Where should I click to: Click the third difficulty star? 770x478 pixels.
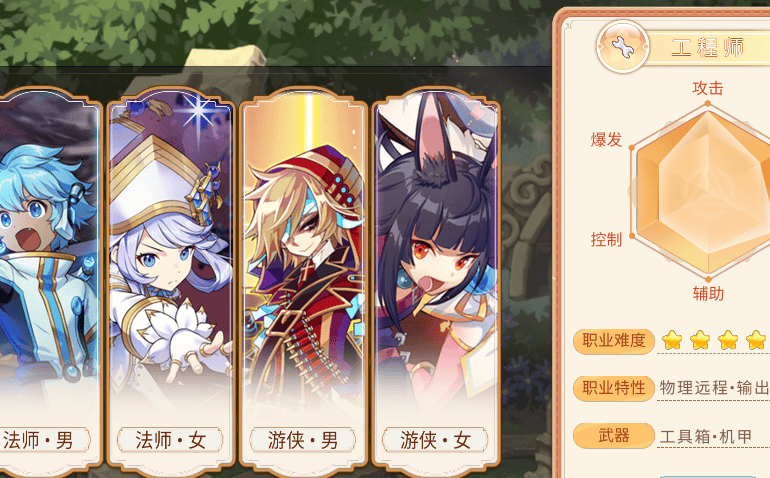tap(728, 340)
